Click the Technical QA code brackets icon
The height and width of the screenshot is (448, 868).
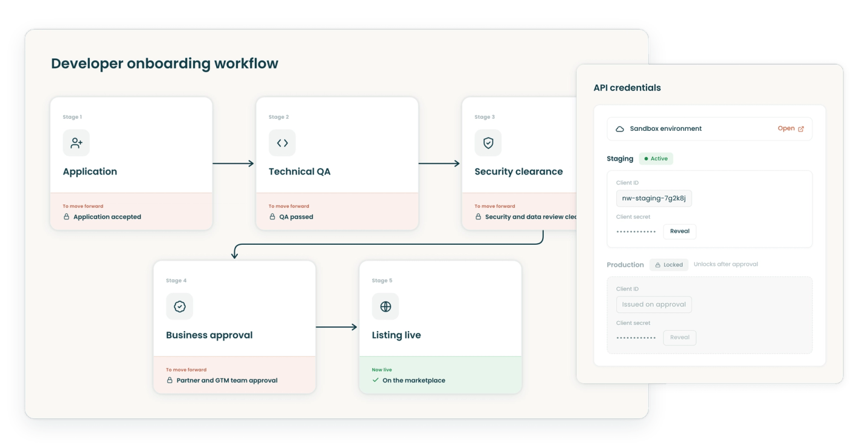tap(282, 143)
